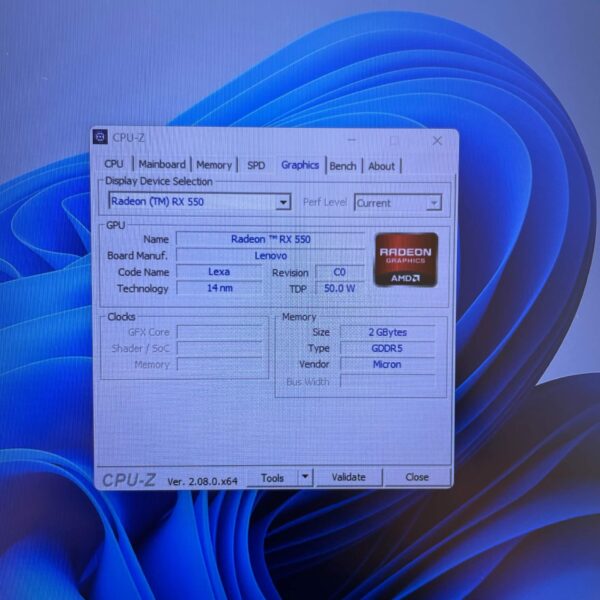600x600 pixels.
Task: Switch to the About tab
Action: [382, 166]
